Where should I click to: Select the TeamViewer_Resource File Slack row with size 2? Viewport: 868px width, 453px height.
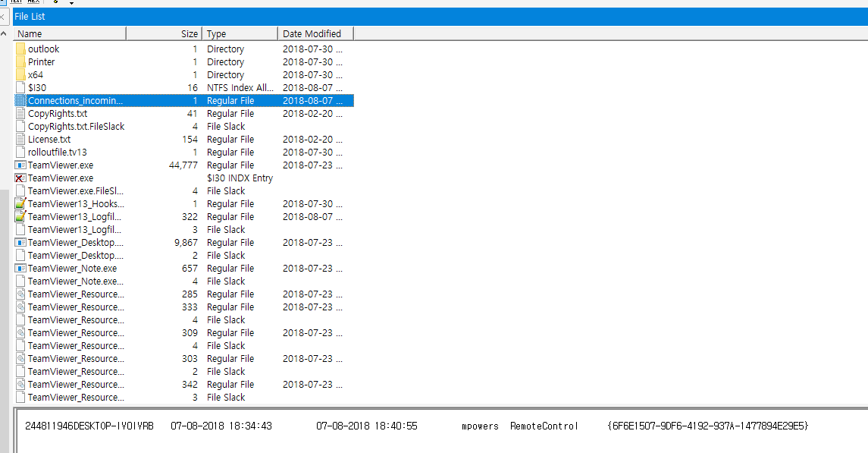pyautogui.click(x=183, y=372)
